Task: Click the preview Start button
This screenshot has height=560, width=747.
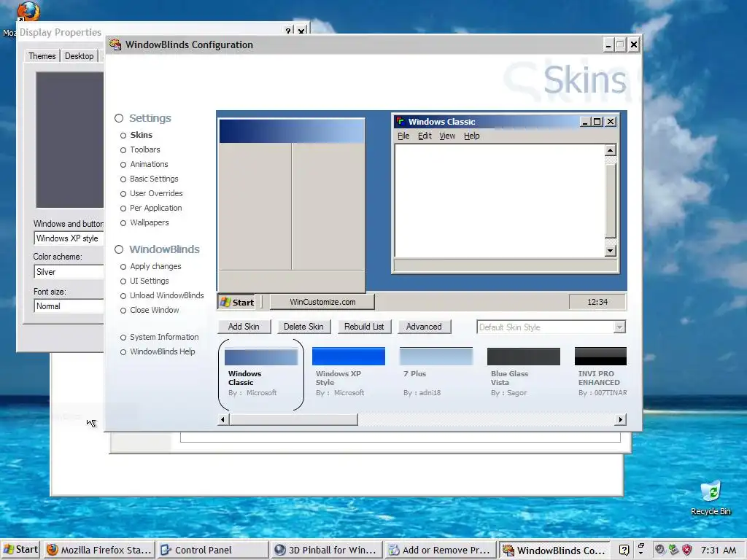Action: (237, 302)
